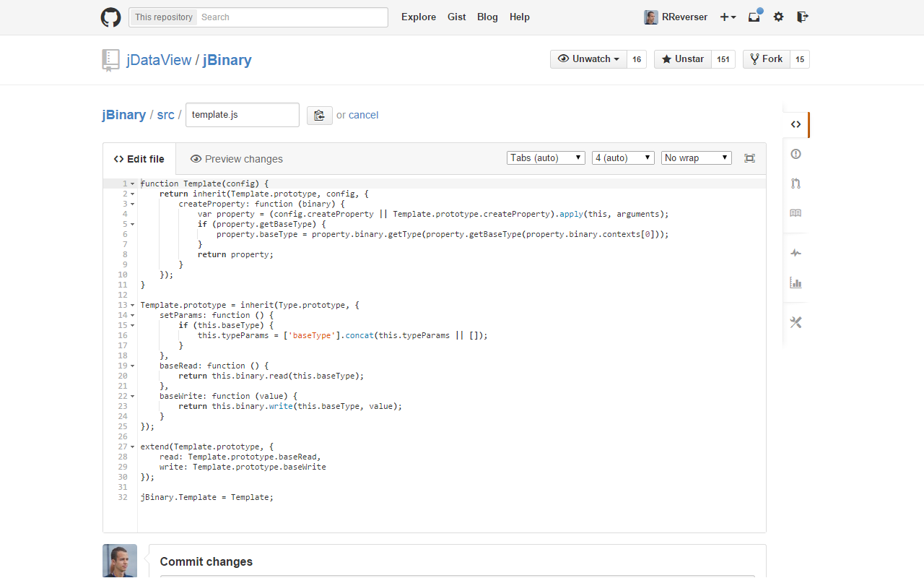Go to jBinary root breadcrumb
The height and width of the screenshot is (578, 924).
(x=124, y=115)
